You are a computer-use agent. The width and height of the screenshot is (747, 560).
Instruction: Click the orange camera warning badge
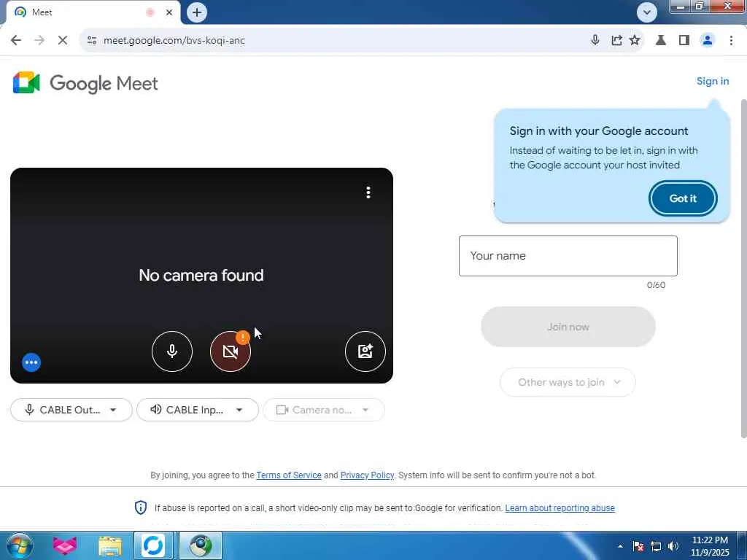point(243,338)
